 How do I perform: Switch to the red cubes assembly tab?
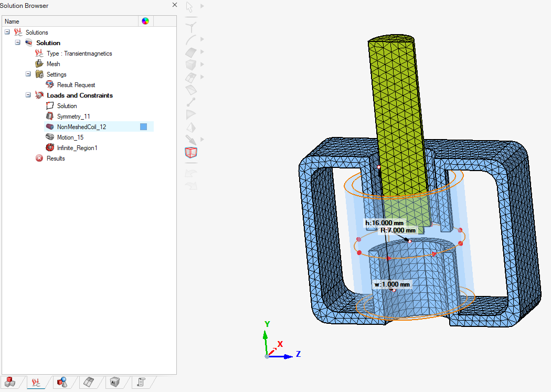coord(9,382)
